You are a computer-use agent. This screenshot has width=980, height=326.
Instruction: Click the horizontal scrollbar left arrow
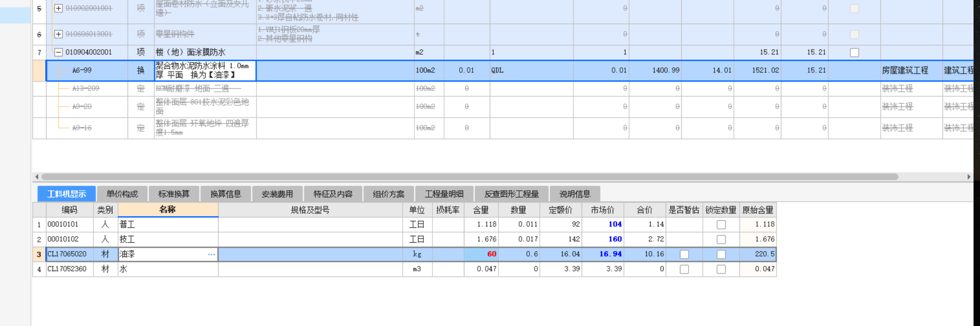[37, 177]
